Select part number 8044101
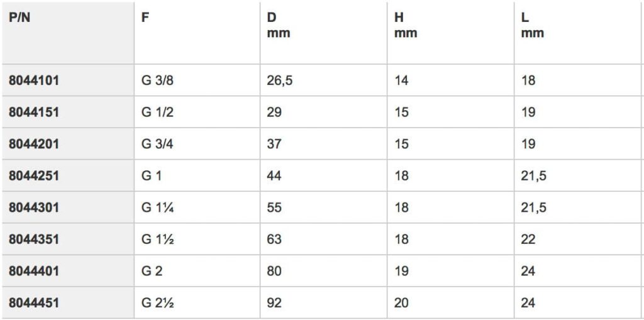Image resolution: width=644 pixels, height=320 pixels. pos(34,80)
